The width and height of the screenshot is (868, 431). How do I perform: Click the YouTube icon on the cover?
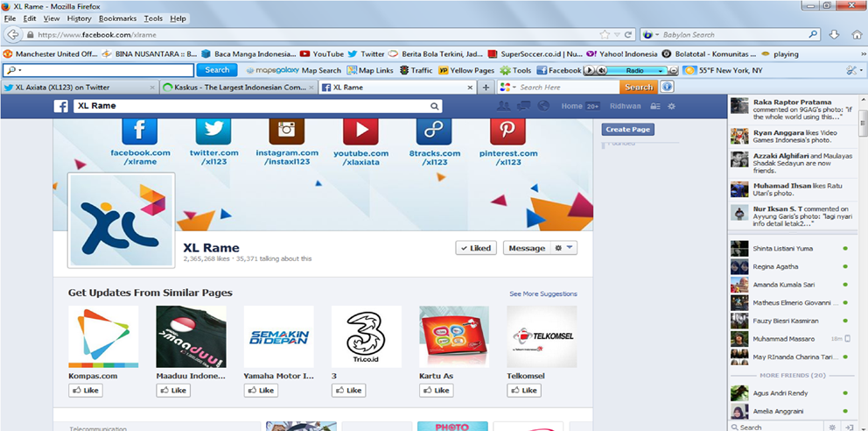pos(360,131)
